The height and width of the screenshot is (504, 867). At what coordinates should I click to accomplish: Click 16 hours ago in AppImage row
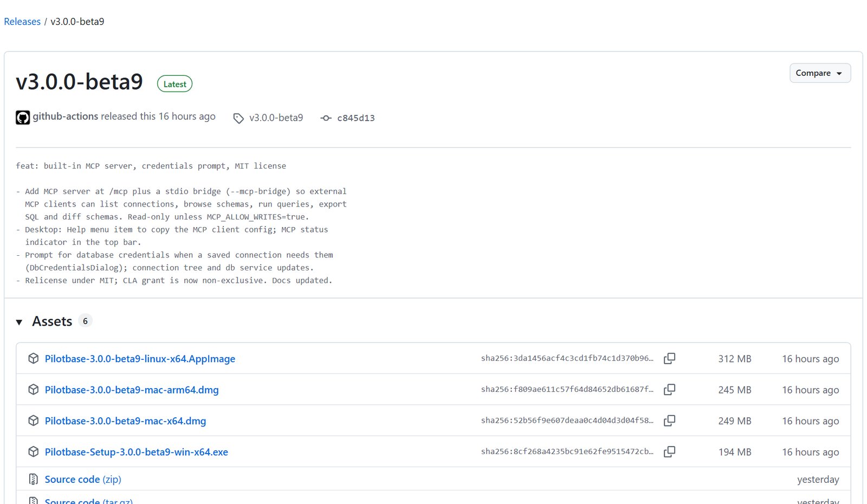(811, 359)
